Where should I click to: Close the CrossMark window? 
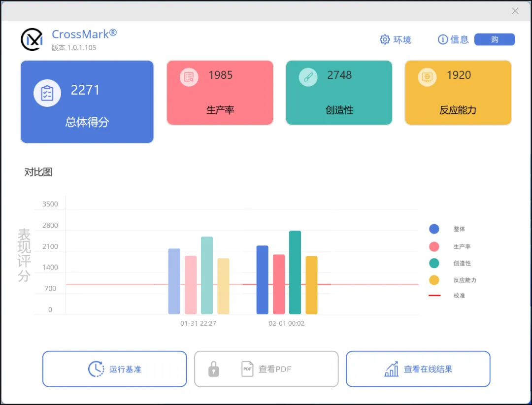coord(515,11)
